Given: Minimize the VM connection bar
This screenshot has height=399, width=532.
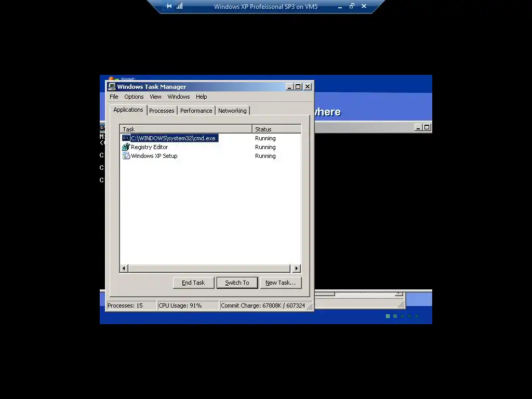Looking at the screenshot, I should pyautogui.click(x=340, y=6).
